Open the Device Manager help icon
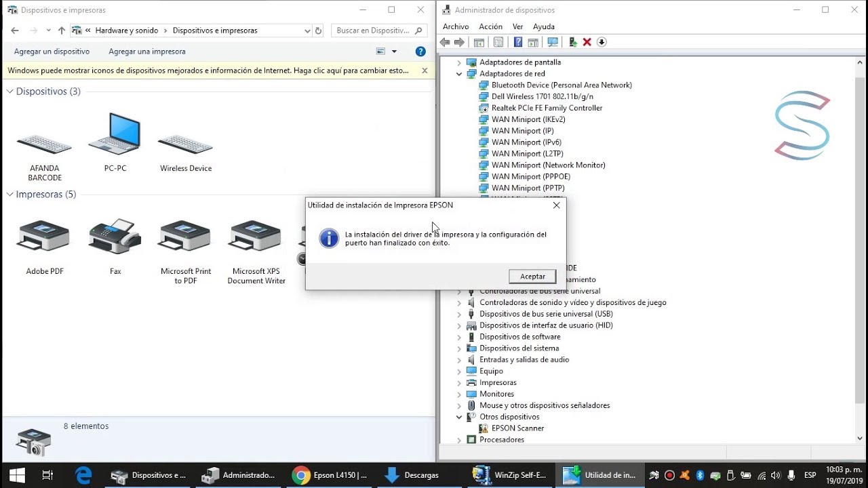This screenshot has height=488, width=868. 518,42
